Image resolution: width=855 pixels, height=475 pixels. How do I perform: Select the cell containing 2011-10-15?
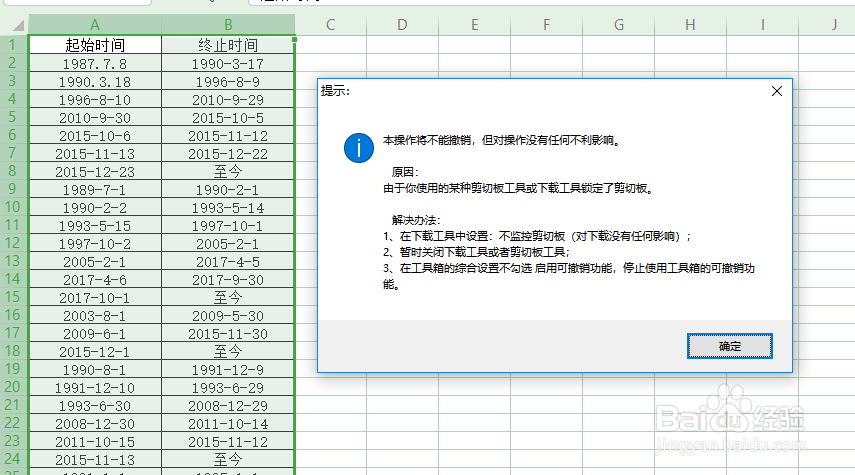pyautogui.click(x=95, y=441)
